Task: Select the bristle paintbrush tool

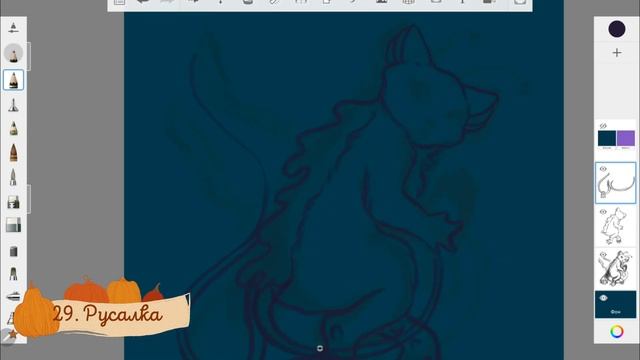Action: click(x=13, y=274)
